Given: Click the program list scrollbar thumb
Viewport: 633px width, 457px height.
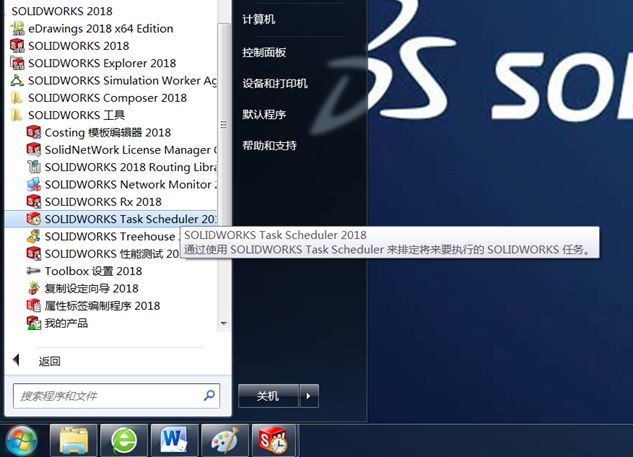Looking at the screenshot, I should [x=224, y=124].
